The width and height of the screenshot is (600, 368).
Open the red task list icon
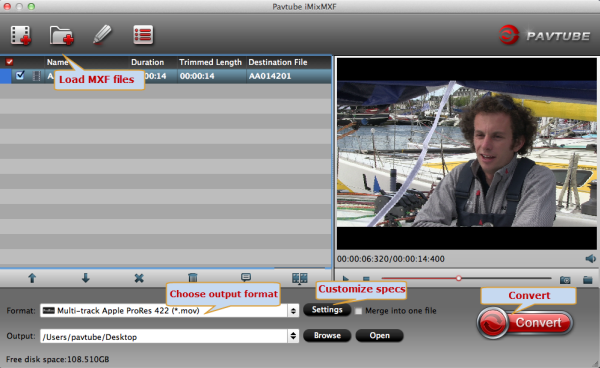(x=143, y=35)
